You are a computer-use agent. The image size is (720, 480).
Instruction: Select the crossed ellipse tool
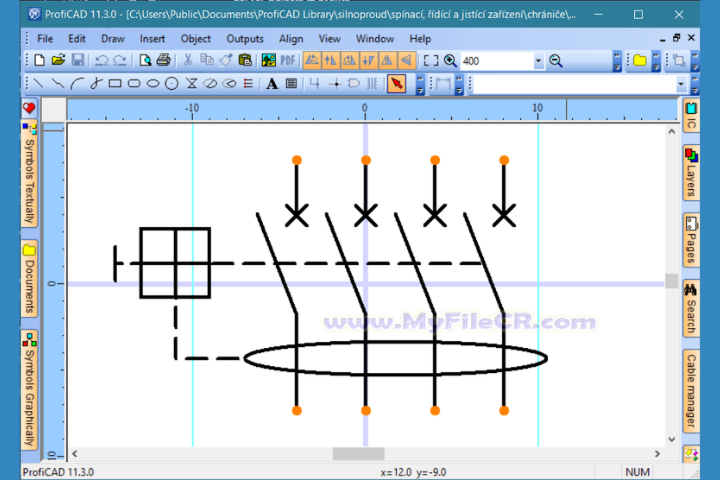point(210,84)
